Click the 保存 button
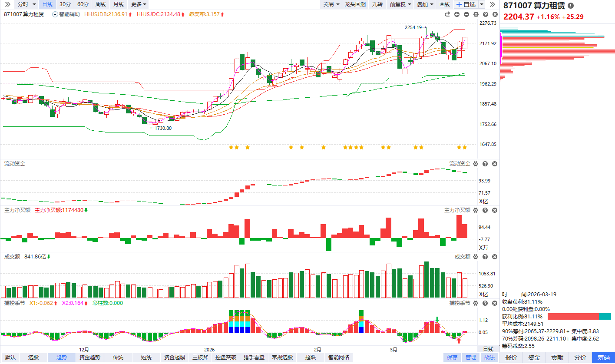 pyautogui.click(x=452, y=357)
